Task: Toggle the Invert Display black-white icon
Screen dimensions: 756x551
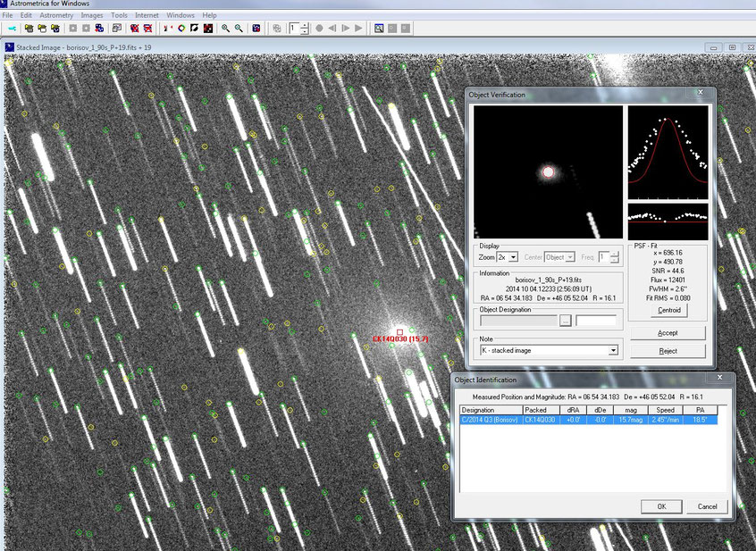Action: [194, 29]
